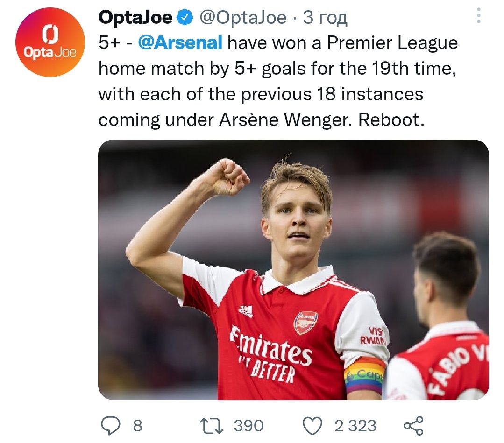The height and width of the screenshot is (443, 504).
Task: Open the attached match photo
Action: [x=293, y=269]
